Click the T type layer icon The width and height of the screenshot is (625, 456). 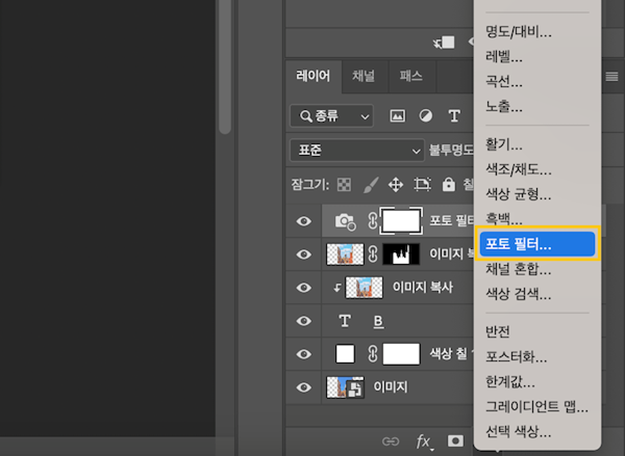344,321
